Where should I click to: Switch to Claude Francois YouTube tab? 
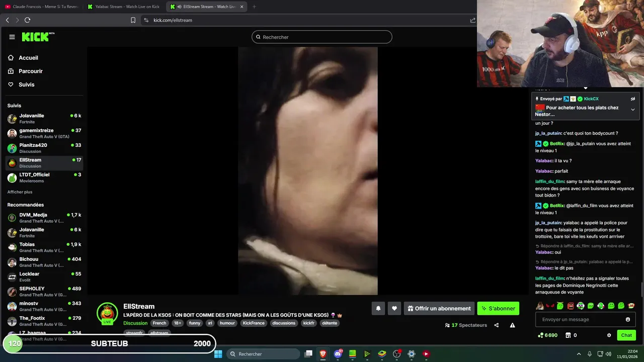pyautogui.click(x=42, y=7)
